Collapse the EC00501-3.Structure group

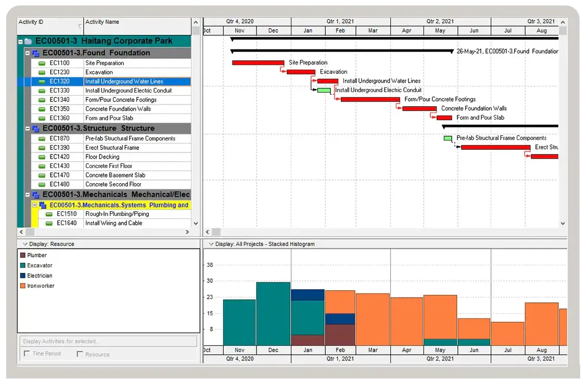coord(28,129)
